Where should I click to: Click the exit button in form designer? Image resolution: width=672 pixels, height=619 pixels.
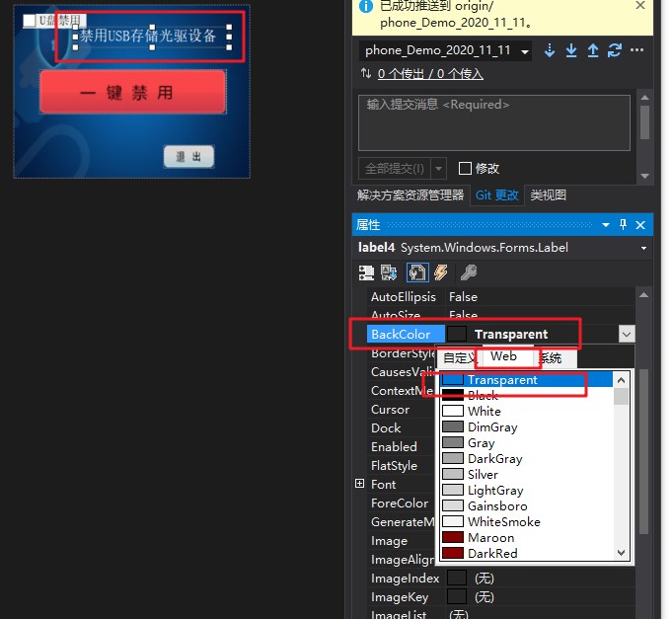188,156
